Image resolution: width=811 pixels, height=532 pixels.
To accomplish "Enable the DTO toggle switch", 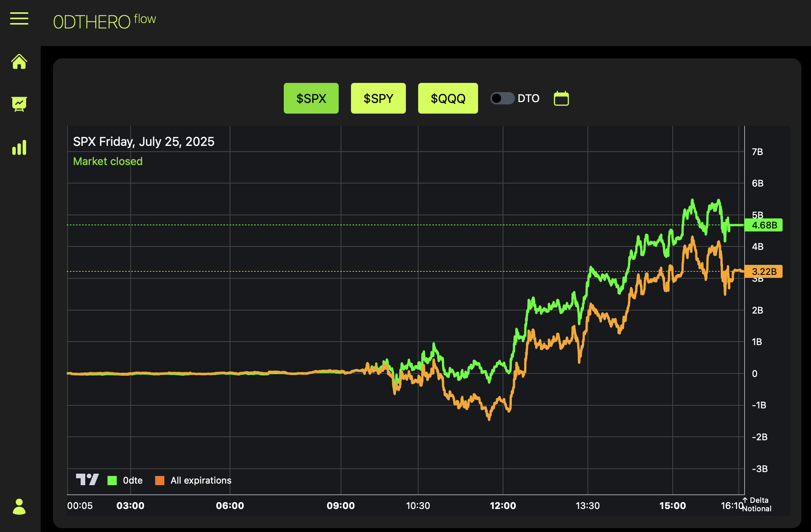I will pos(502,99).
